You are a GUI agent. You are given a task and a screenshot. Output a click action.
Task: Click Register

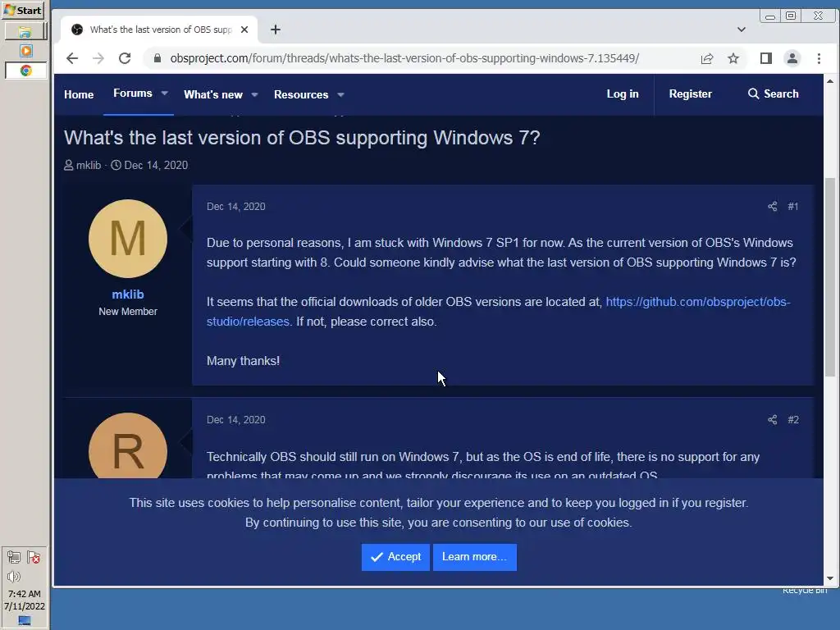pos(691,94)
